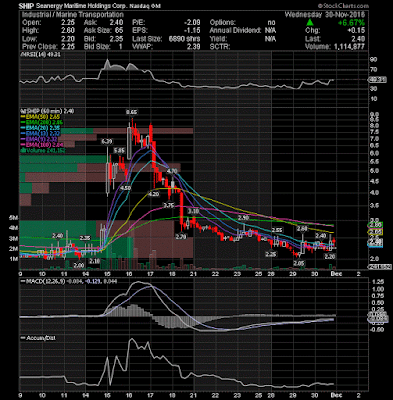Click the SHIP ticker symbol in header

26,6
